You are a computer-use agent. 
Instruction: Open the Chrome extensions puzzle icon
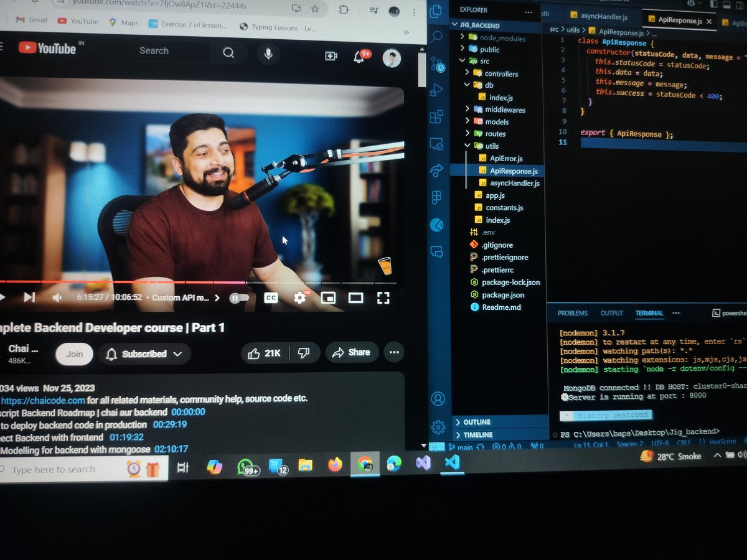tap(344, 9)
